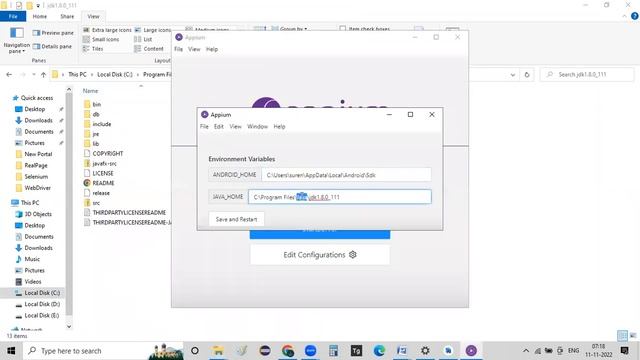
Task: Open Chrome from taskbar
Action: tap(288, 351)
